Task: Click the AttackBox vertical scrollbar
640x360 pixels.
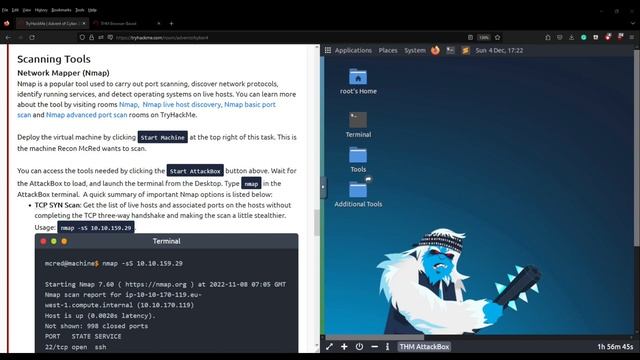Action: pyautogui.click(x=637, y=148)
